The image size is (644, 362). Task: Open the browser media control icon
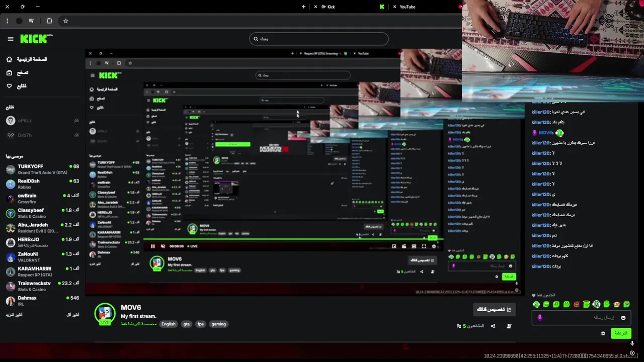pos(32,21)
